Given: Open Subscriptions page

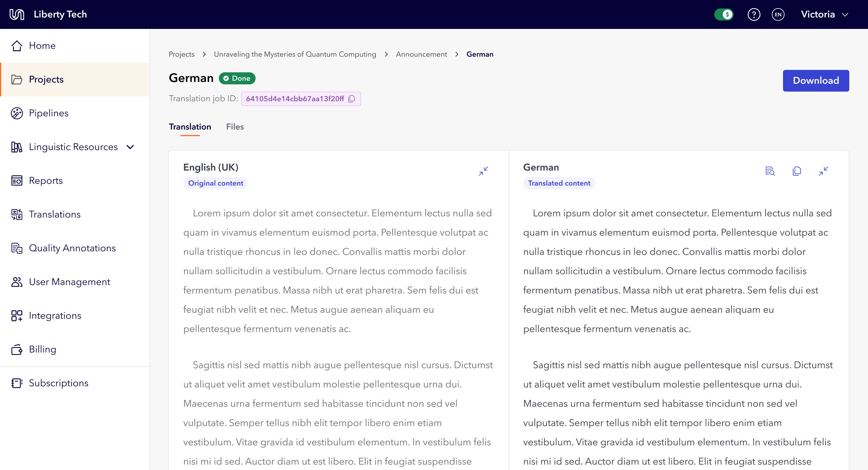Looking at the screenshot, I should 75,383.
